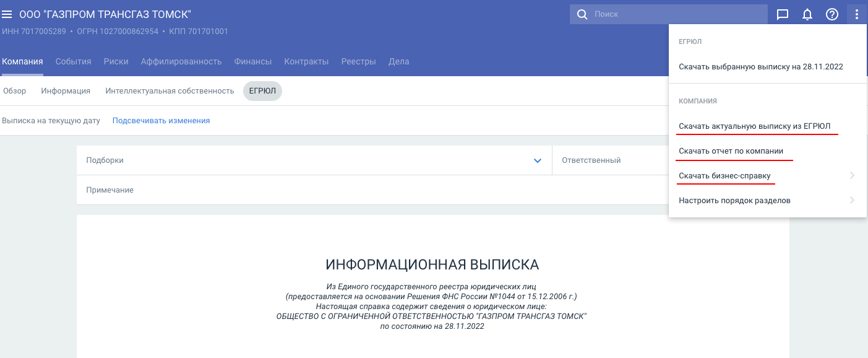Click the ОГРН 1027000862954 value
This screenshot has height=358, width=868.
118,32
